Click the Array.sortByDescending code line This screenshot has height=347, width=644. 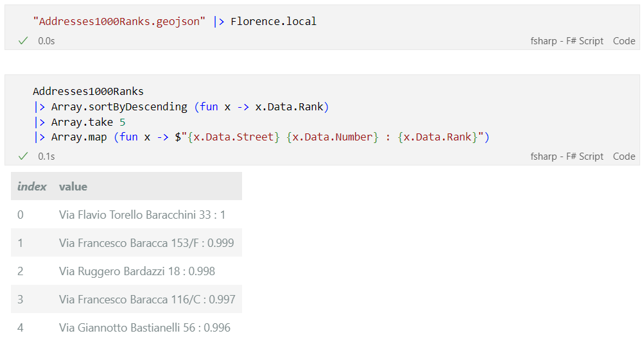[x=181, y=106]
